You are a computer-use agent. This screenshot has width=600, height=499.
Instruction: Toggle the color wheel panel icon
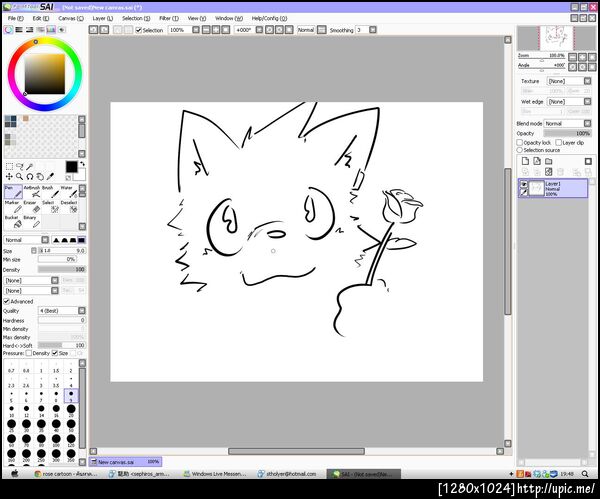pos(8,29)
